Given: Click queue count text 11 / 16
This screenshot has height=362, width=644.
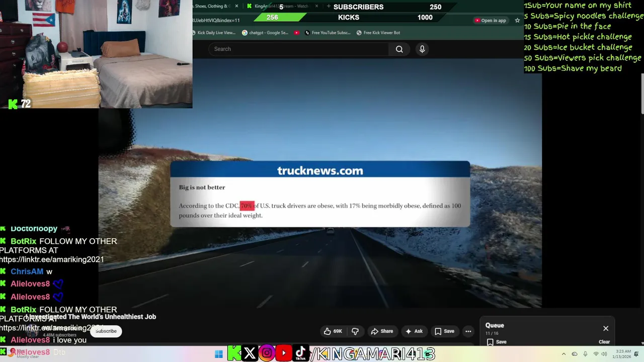Looking at the screenshot, I should (492, 333).
